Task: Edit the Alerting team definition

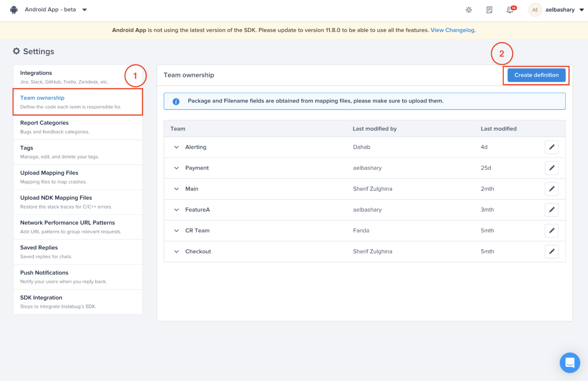Action: 551,147
